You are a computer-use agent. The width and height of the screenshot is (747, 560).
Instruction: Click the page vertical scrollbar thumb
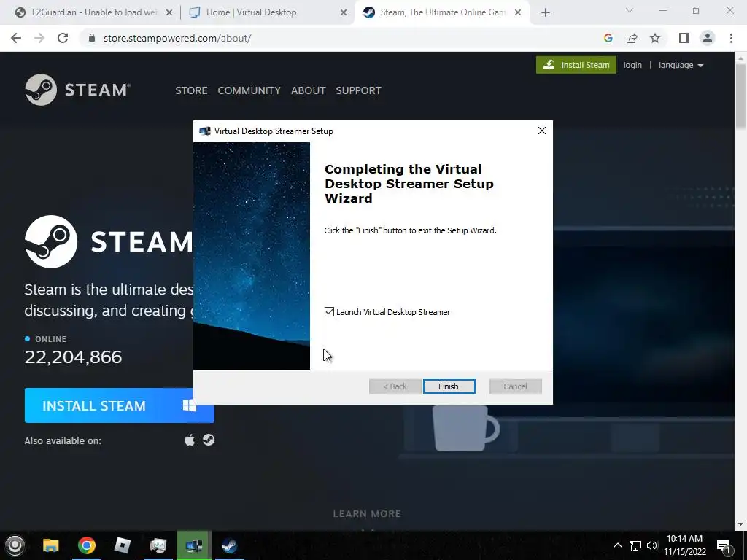[740, 96]
